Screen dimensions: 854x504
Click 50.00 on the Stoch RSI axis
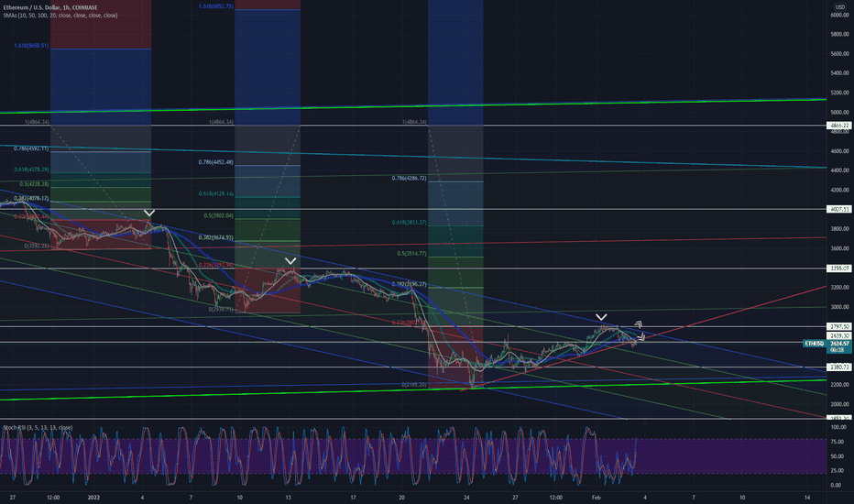coord(838,456)
